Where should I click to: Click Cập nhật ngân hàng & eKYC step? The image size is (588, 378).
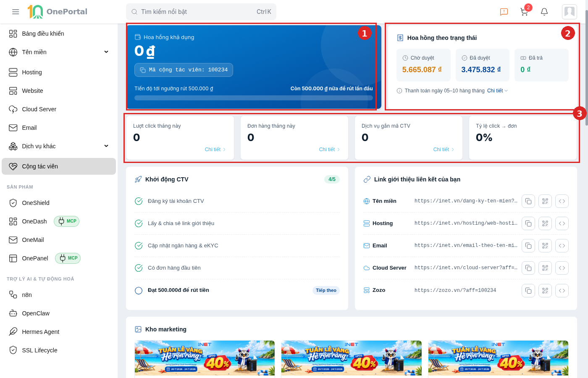tap(237, 246)
